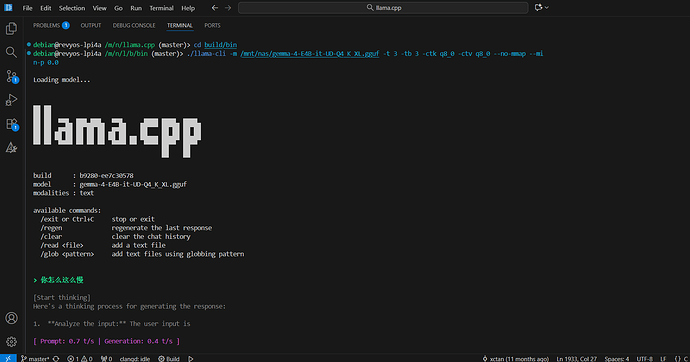Click the '/clear' command line in terminal
Image resolution: width=690 pixels, height=362 pixels.
[x=115, y=237]
